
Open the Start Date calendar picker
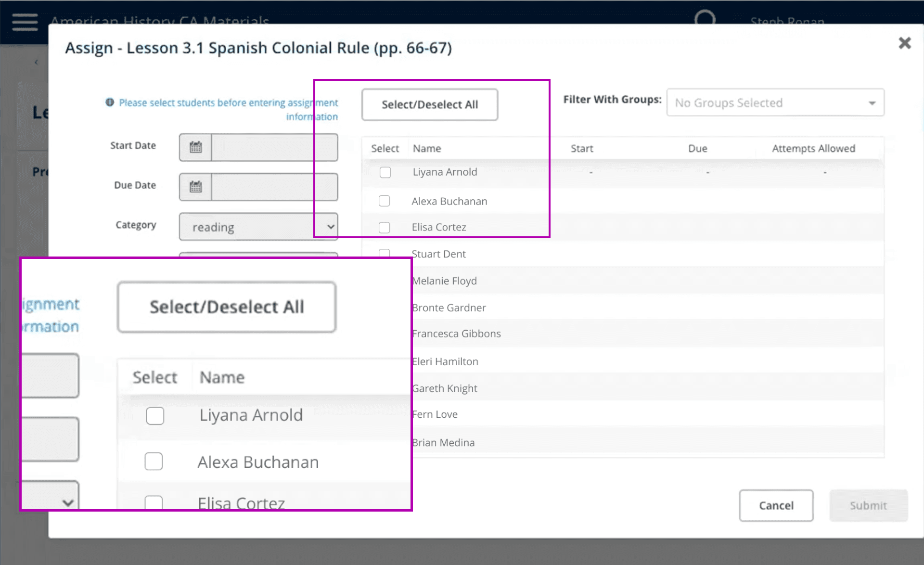click(195, 147)
